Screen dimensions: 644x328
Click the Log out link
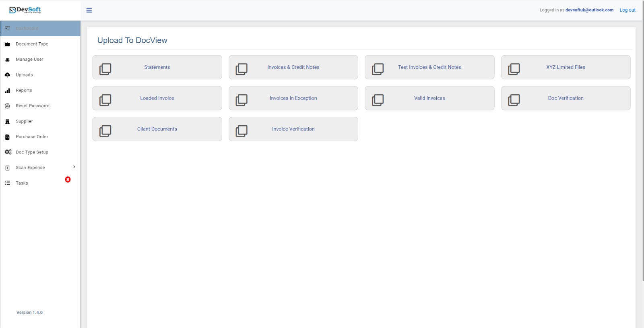click(x=627, y=10)
